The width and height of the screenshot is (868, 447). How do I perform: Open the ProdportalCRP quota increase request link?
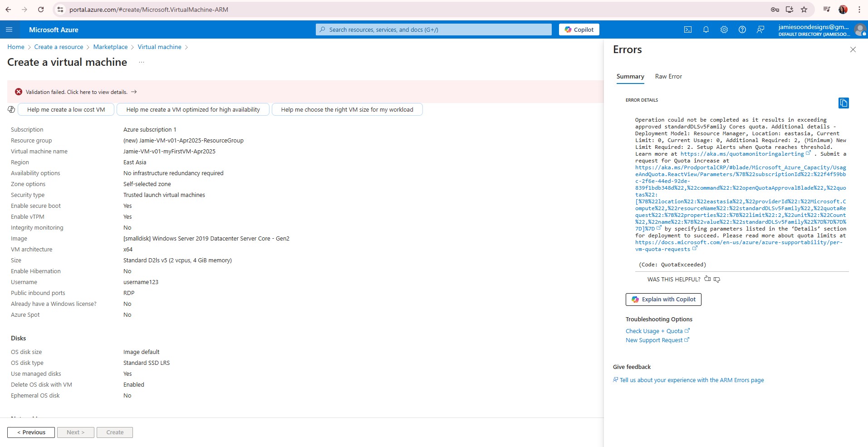tap(740, 198)
